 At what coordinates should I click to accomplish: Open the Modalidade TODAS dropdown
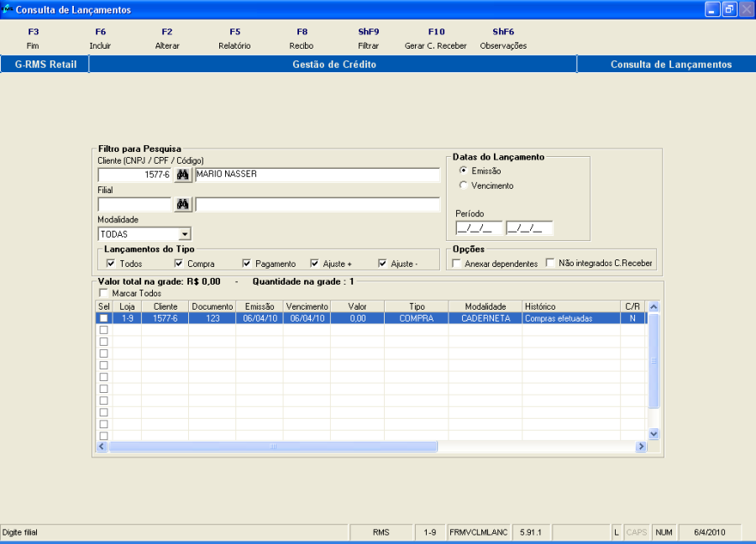click(x=185, y=234)
